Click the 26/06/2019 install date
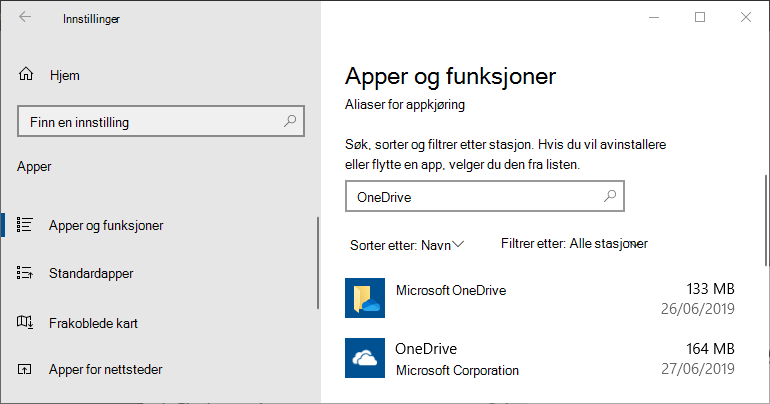Image resolution: width=770 pixels, height=404 pixels. click(x=697, y=309)
